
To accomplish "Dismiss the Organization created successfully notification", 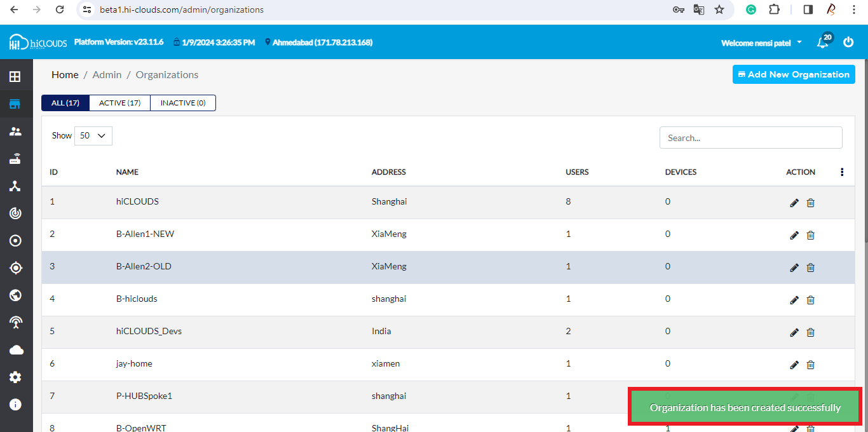I will click(745, 408).
